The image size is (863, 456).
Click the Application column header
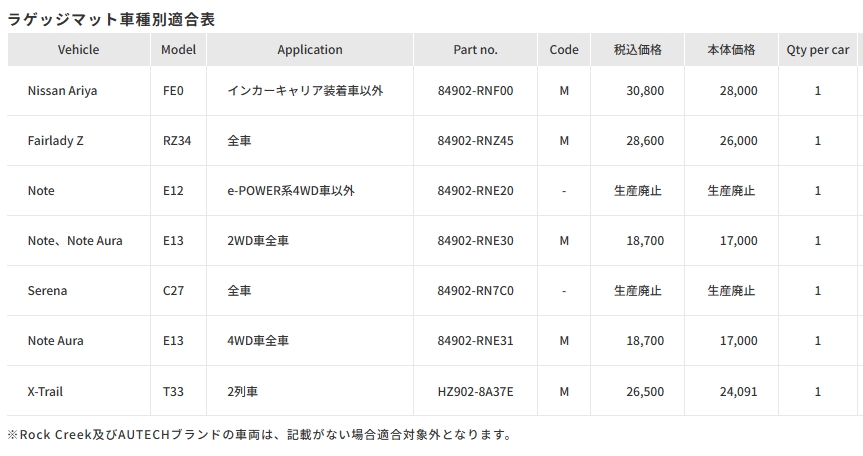(310, 50)
